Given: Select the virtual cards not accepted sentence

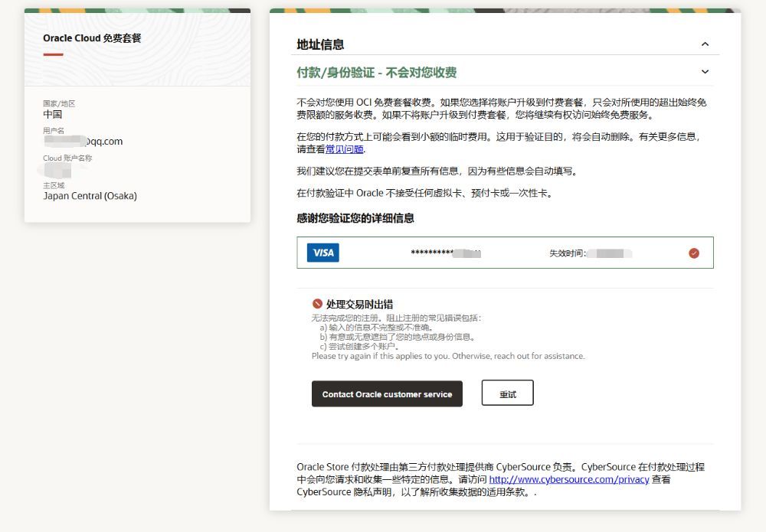Looking at the screenshot, I should (x=425, y=193).
